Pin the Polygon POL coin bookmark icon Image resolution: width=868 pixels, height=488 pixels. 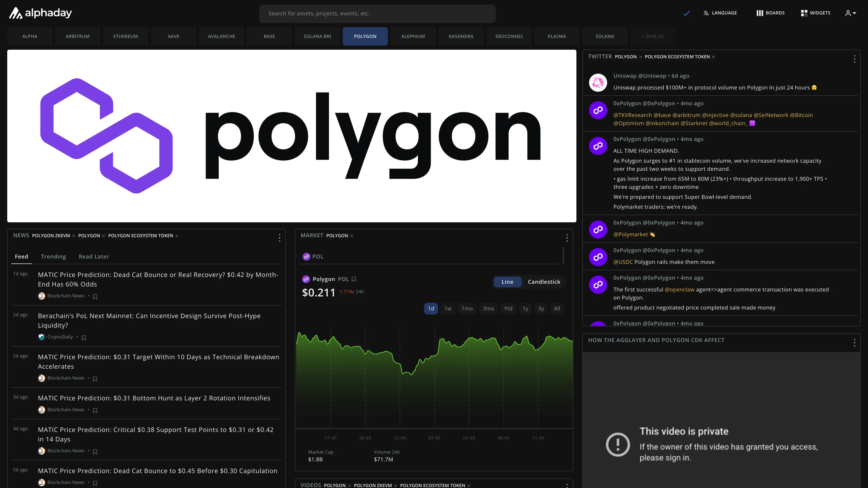point(354,279)
